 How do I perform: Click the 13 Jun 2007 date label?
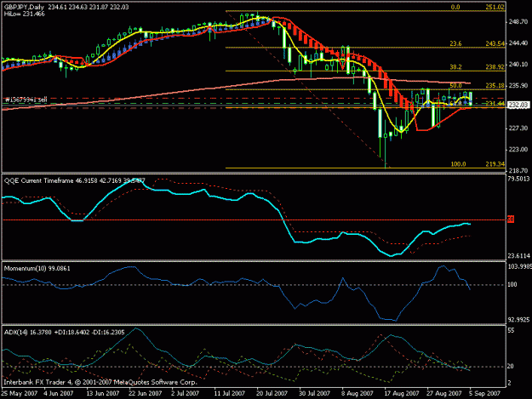[x=103, y=394]
